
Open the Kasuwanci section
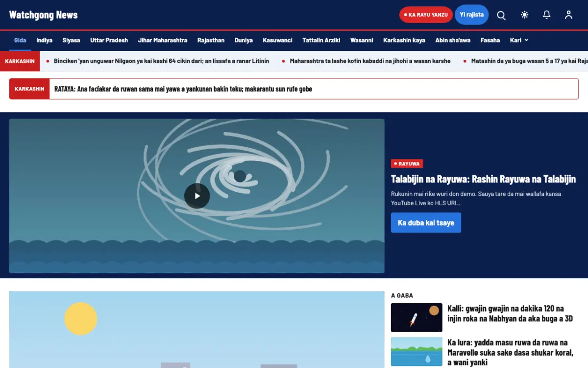point(277,40)
